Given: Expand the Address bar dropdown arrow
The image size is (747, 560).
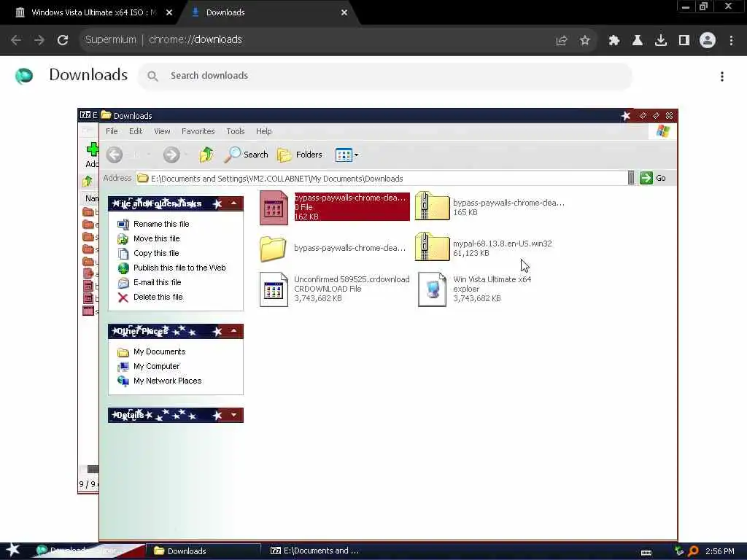Looking at the screenshot, I should (631, 178).
